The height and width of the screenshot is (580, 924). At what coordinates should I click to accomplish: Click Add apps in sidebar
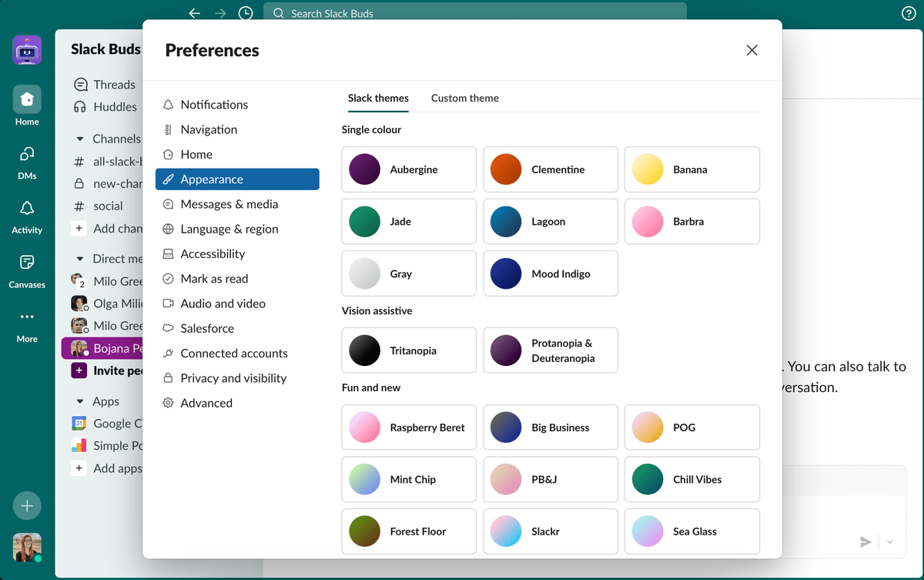tap(116, 468)
